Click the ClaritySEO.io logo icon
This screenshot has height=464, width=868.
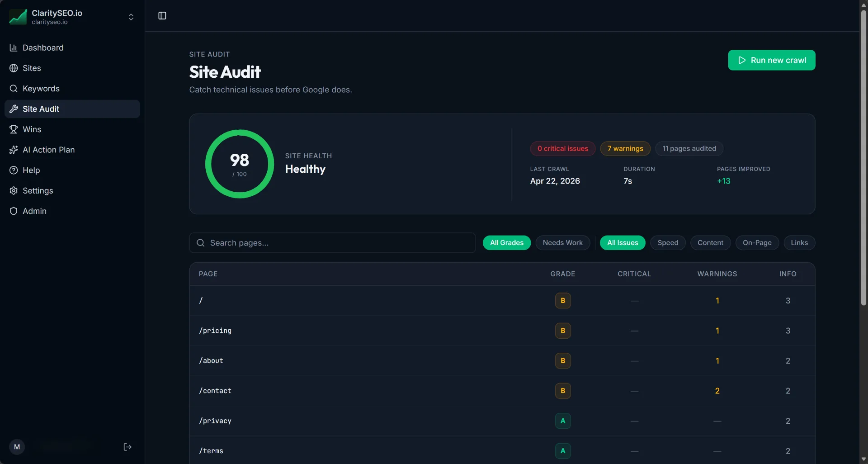18,17
